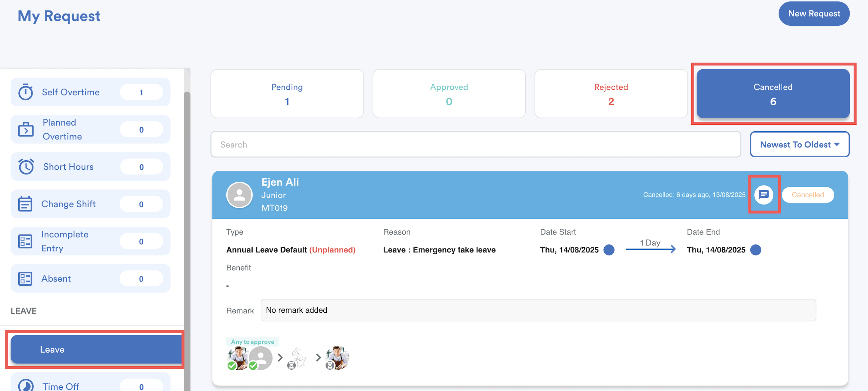The width and height of the screenshot is (868, 391).
Task: Click the Leave : Emergency take leave reason
Action: (439, 249)
